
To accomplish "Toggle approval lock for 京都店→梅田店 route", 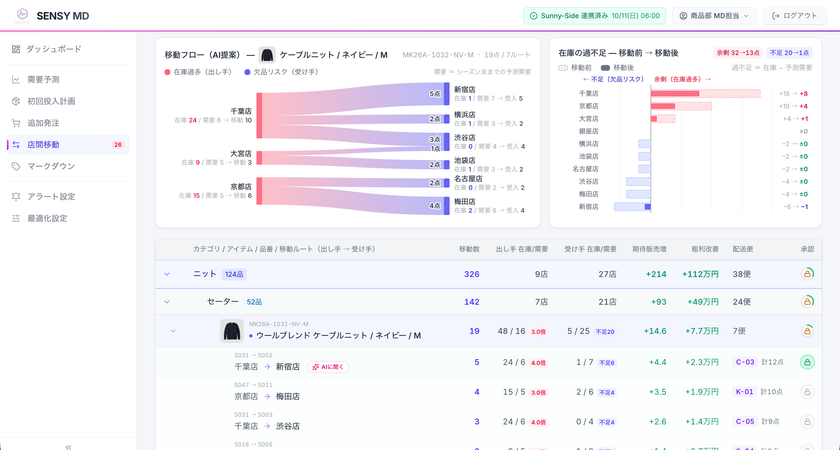I will tap(807, 392).
